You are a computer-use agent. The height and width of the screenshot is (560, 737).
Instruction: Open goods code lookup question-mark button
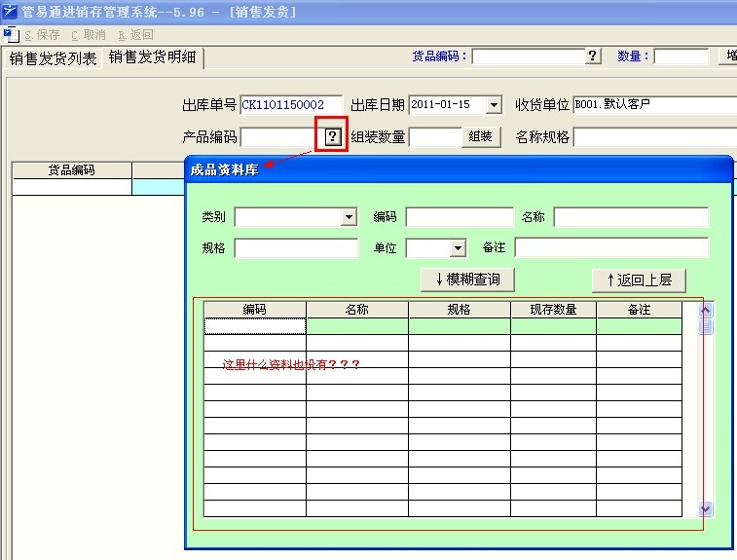coord(593,56)
